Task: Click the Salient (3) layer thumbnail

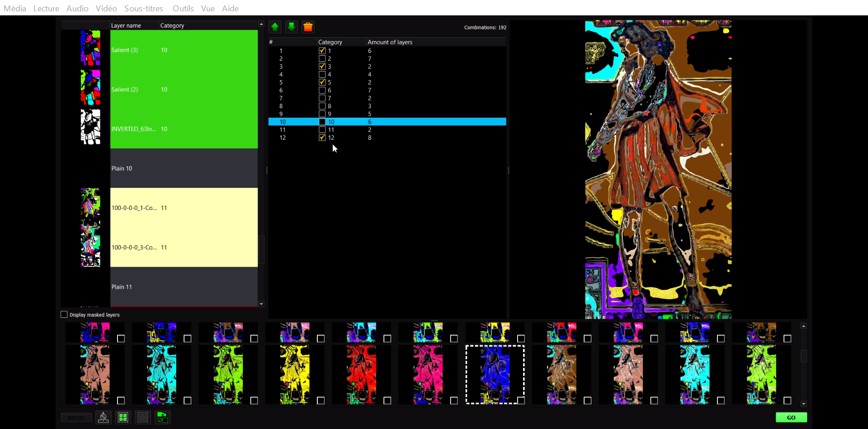Action: pyautogui.click(x=90, y=48)
